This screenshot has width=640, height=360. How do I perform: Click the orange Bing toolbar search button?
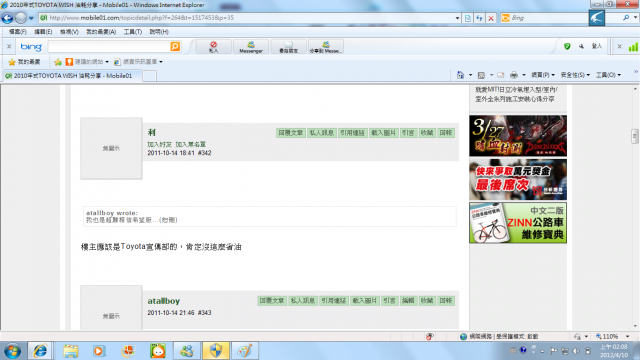175,47
